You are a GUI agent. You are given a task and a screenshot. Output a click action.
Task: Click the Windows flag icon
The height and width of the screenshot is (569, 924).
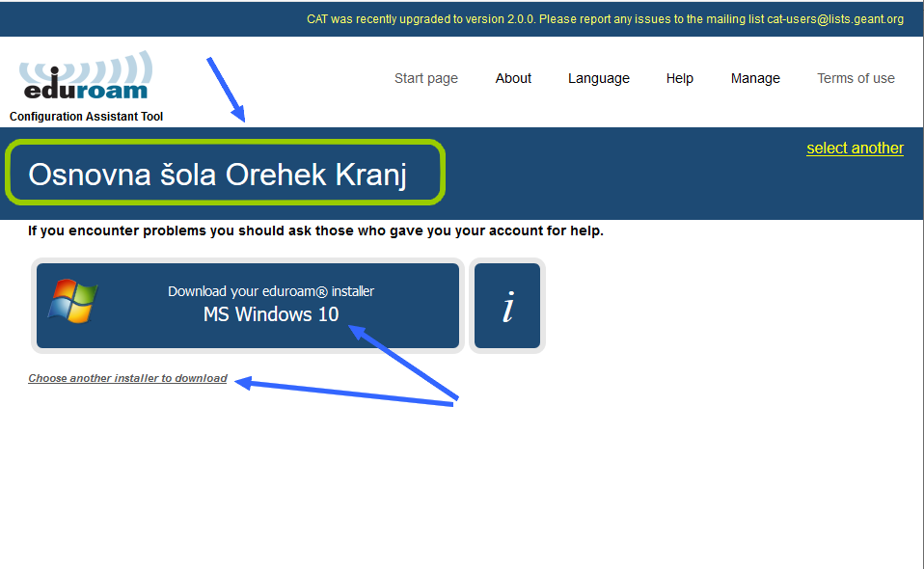(73, 301)
